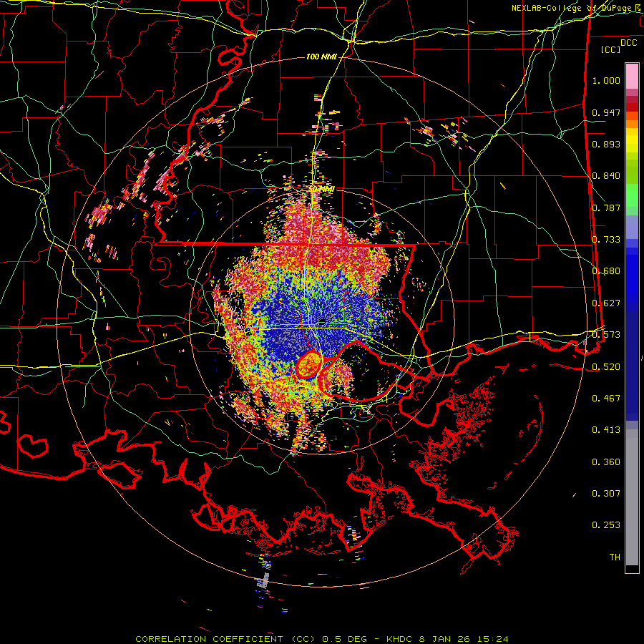Click the [CC] legend unit label
The width and height of the screenshot is (644, 644).
(611, 49)
